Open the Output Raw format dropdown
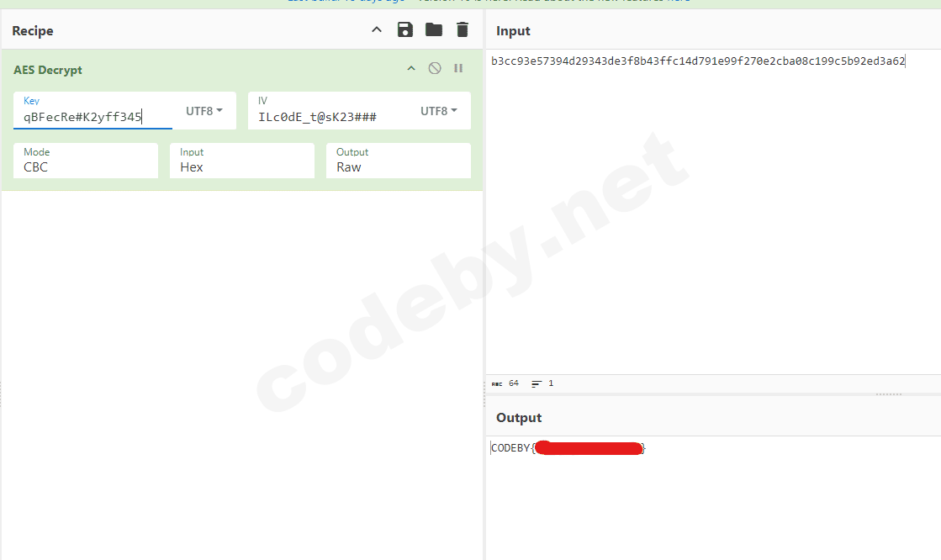941x560 pixels. [x=399, y=161]
